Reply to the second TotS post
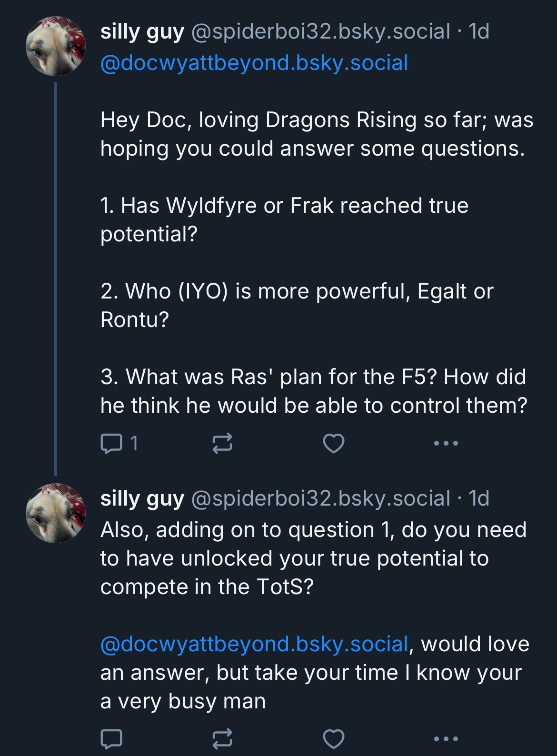 [x=112, y=739]
